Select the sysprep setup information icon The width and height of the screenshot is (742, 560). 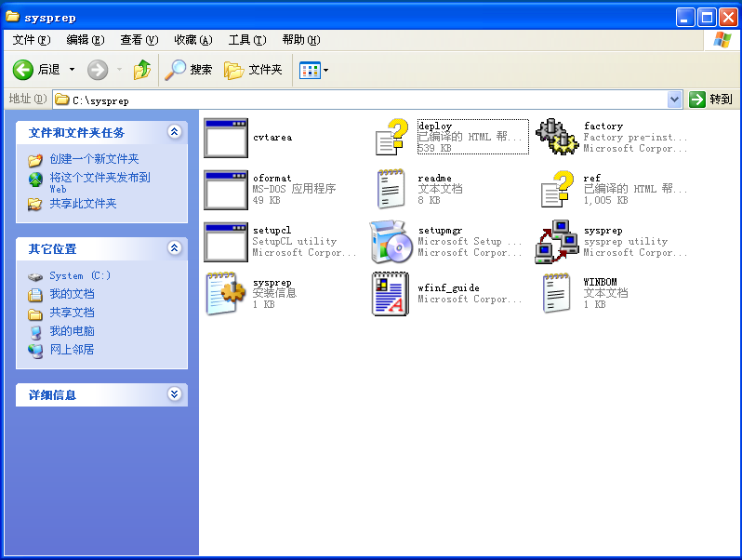(x=225, y=293)
